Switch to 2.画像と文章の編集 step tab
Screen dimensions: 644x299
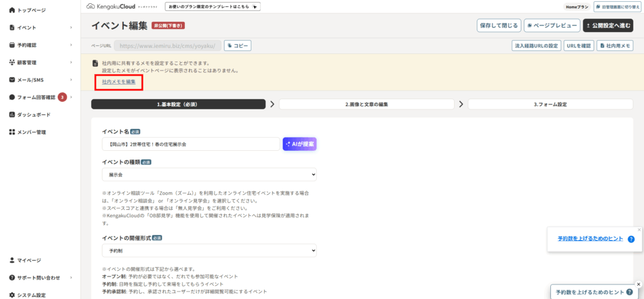tap(367, 104)
